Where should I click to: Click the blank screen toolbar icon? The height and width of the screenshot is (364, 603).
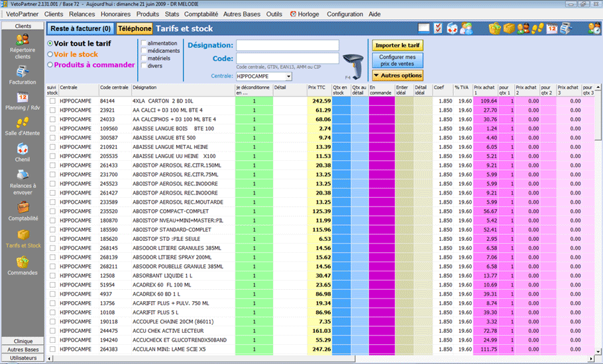(x=424, y=28)
